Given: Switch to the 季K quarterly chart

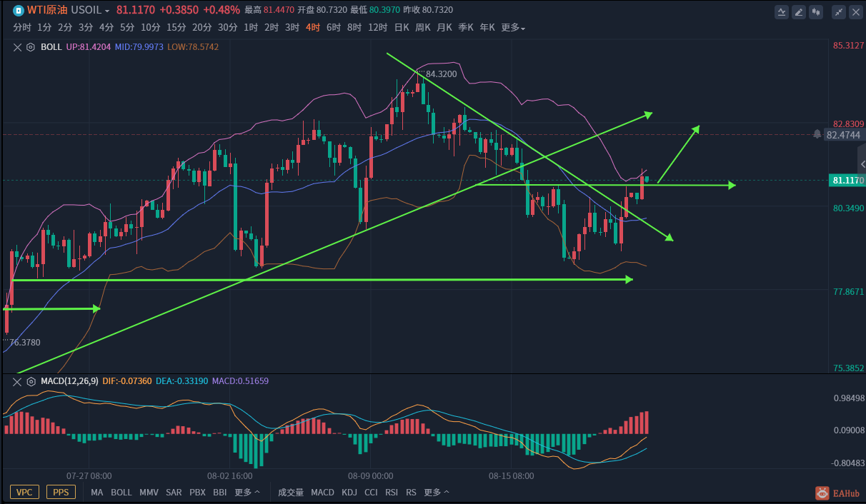Looking at the screenshot, I should pos(466,28).
